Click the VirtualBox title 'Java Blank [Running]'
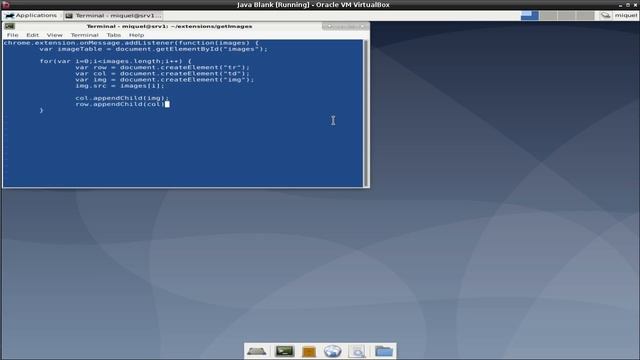This screenshot has width=640, height=360. (313, 4)
